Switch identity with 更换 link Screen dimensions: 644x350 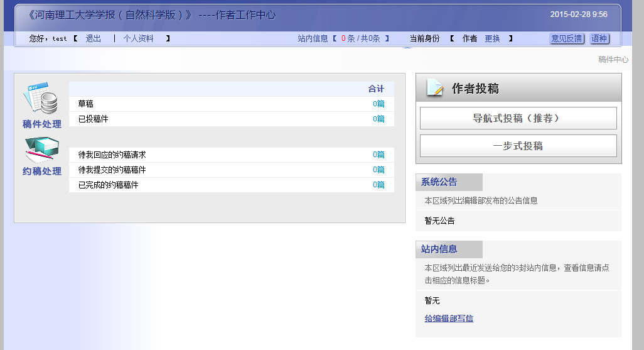492,39
